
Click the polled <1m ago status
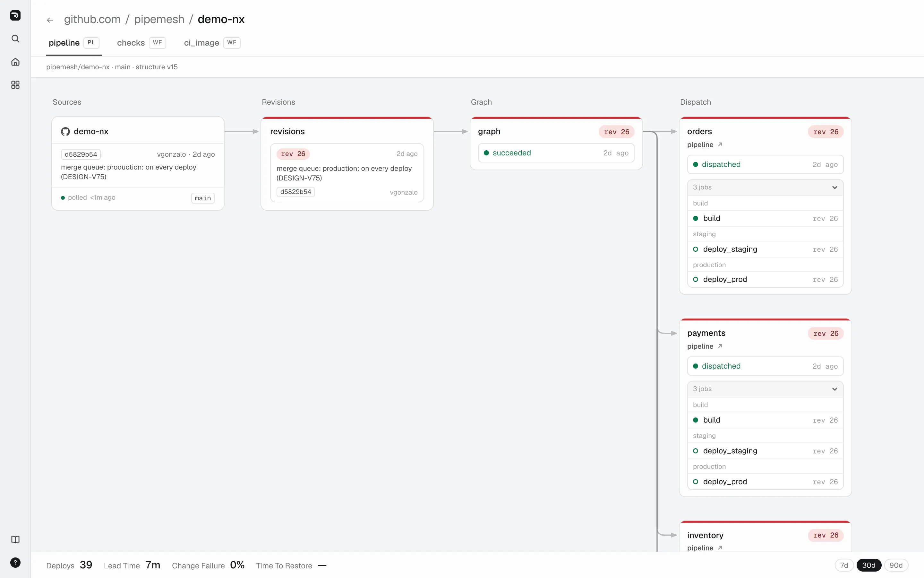[88, 197]
